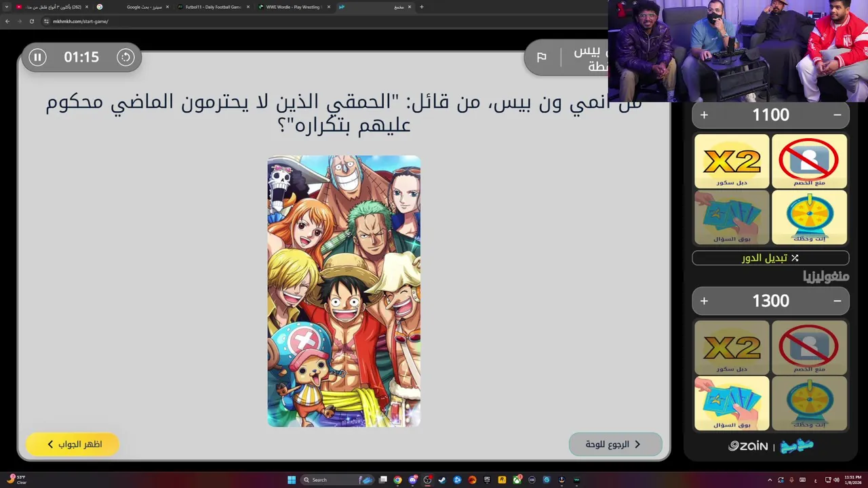The image size is (868, 488).
Task: Use إنت وحظك wheel card for 1300 team
Action: 809,403
